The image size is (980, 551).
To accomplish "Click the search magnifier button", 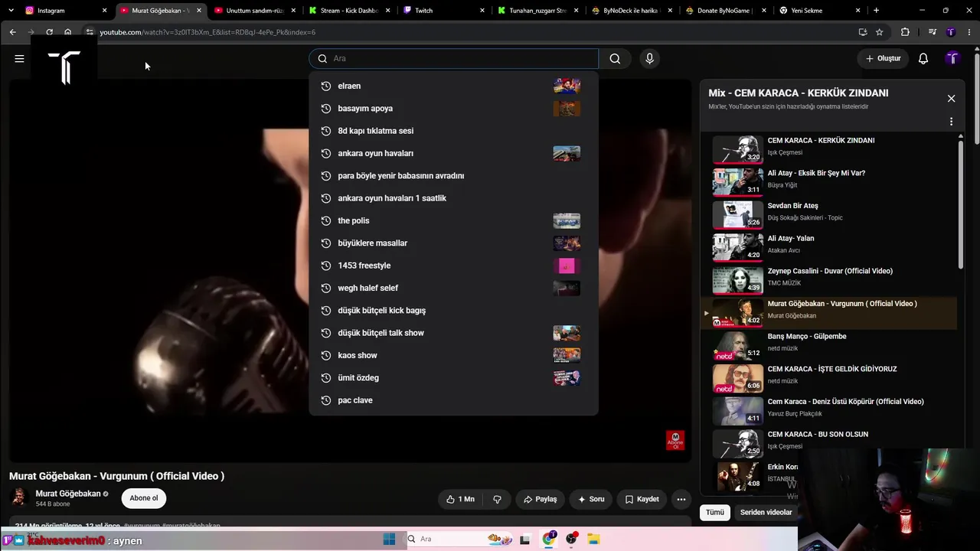I will [615, 58].
